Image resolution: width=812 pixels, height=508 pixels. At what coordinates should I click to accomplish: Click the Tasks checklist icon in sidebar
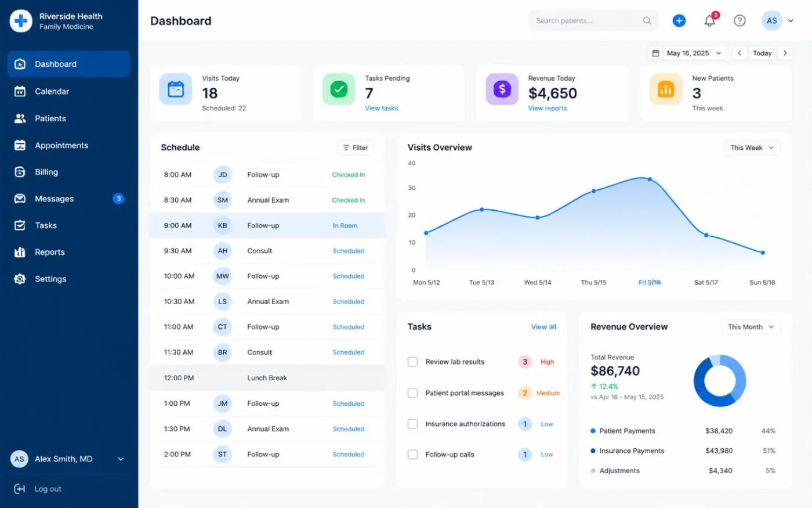[x=20, y=225]
